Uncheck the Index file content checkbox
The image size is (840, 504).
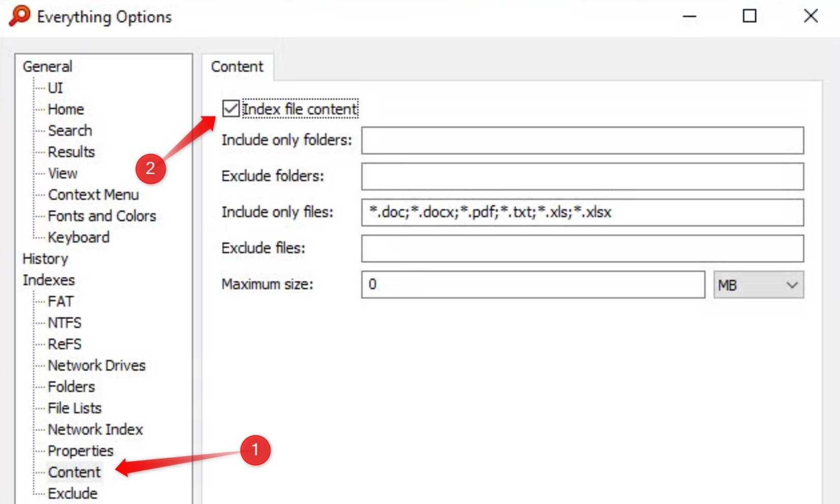click(231, 108)
